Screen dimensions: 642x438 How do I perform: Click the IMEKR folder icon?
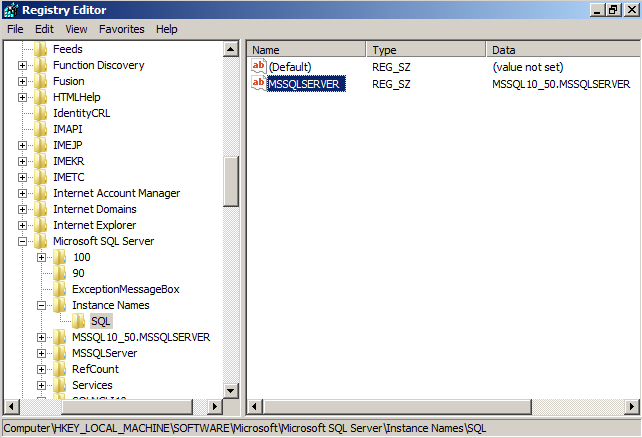tap(40, 161)
